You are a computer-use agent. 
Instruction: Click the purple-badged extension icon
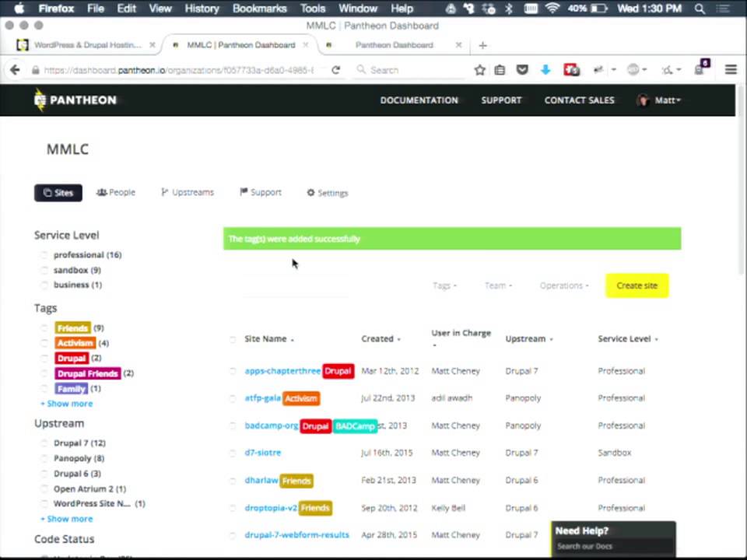[702, 68]
